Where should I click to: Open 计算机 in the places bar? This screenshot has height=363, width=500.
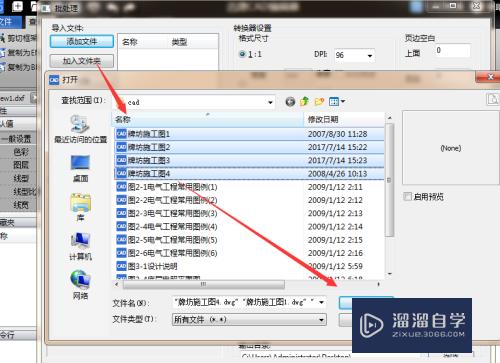80,247
